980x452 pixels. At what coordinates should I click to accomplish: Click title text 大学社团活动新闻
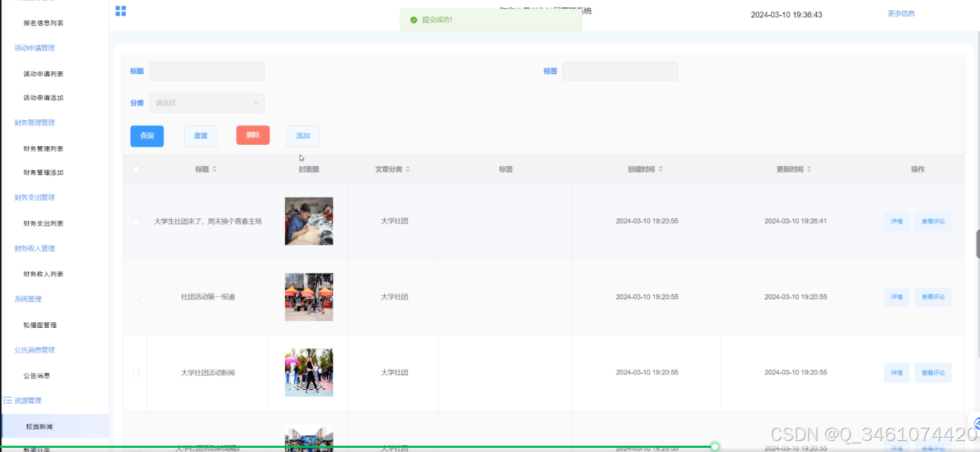208,372
